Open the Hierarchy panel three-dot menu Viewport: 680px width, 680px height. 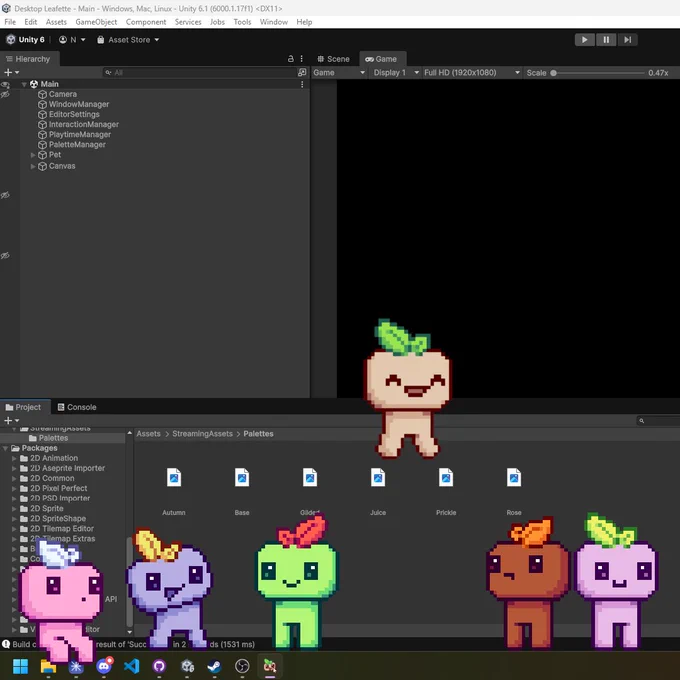[x=301, y=59]
